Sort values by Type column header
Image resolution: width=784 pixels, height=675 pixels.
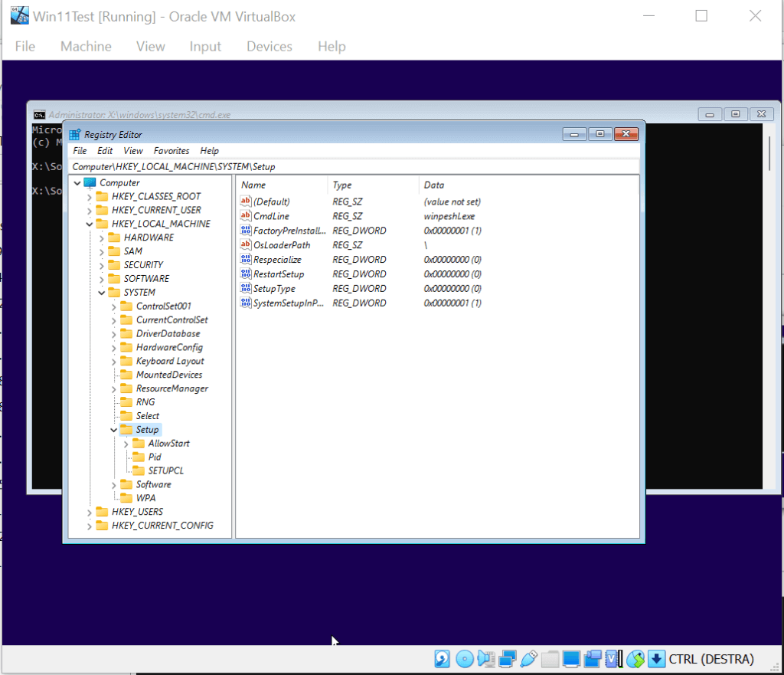[x=373, y=185]
